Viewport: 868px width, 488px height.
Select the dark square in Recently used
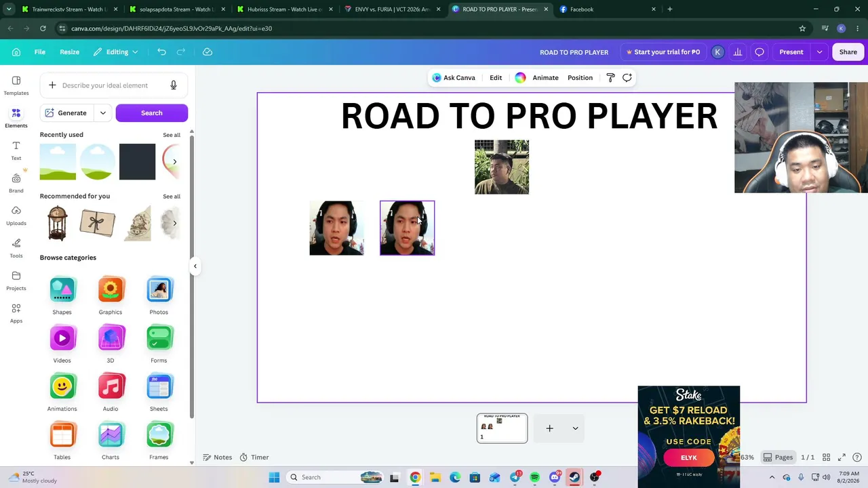tap(137, 162)
